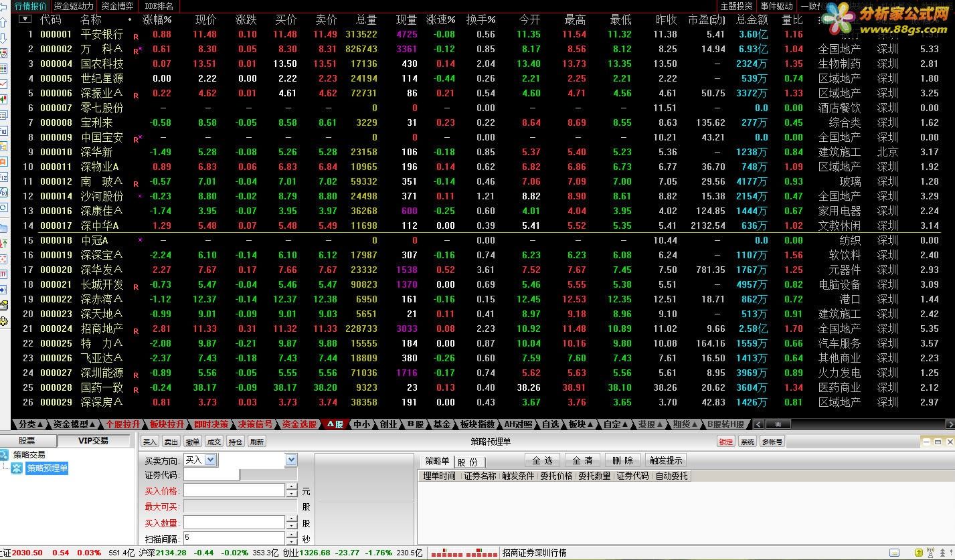Click the message note icon in status bar
Screen dimensions: 955x560
[x=894, y=553]
